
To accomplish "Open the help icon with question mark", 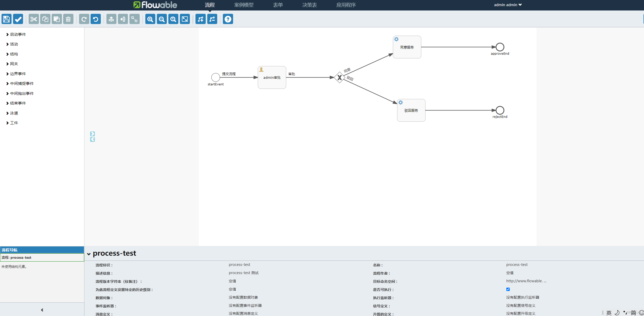I will pos(228,19).
